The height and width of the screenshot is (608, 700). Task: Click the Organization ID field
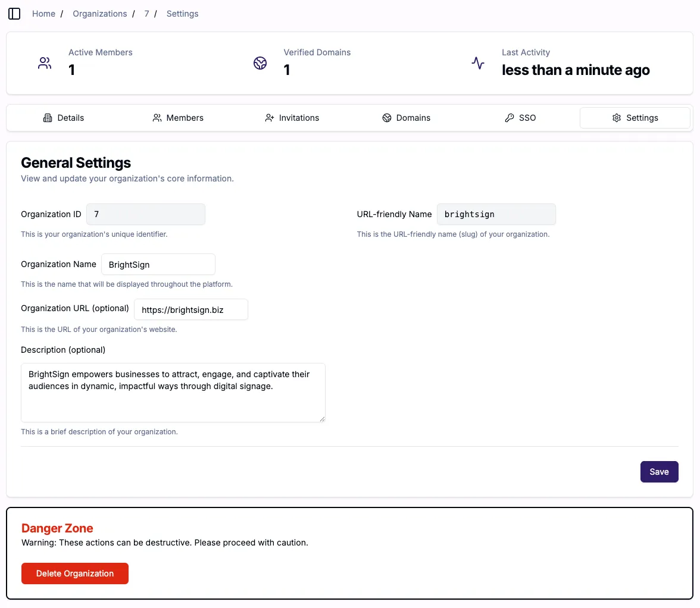click(146, 215)
